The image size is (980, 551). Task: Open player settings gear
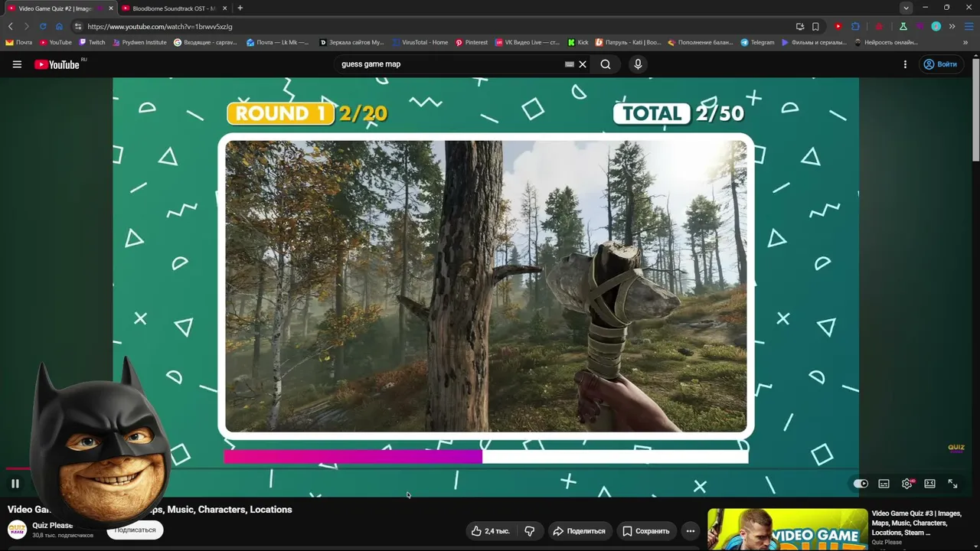pos(907,484)
